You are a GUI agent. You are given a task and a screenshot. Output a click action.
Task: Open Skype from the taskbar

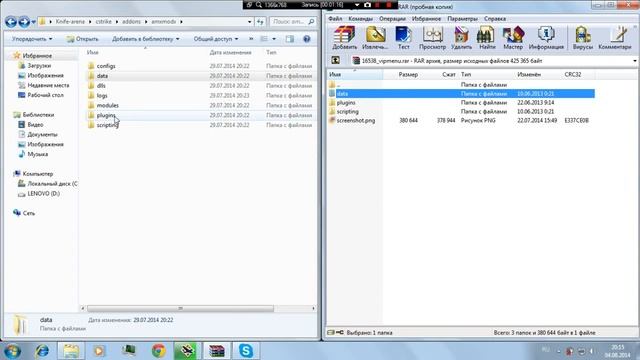point(246,351)
